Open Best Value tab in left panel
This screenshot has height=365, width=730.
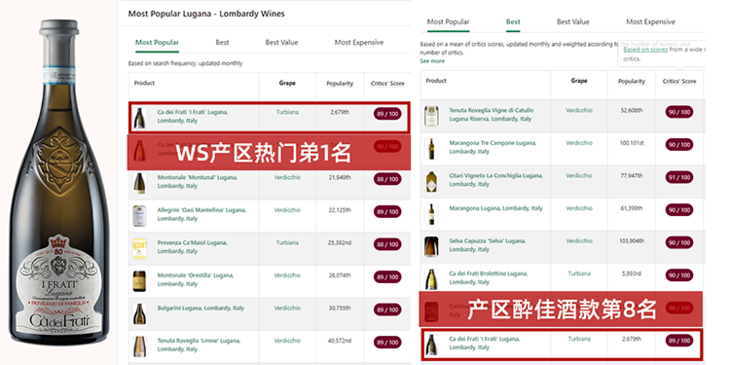[282, 42]
